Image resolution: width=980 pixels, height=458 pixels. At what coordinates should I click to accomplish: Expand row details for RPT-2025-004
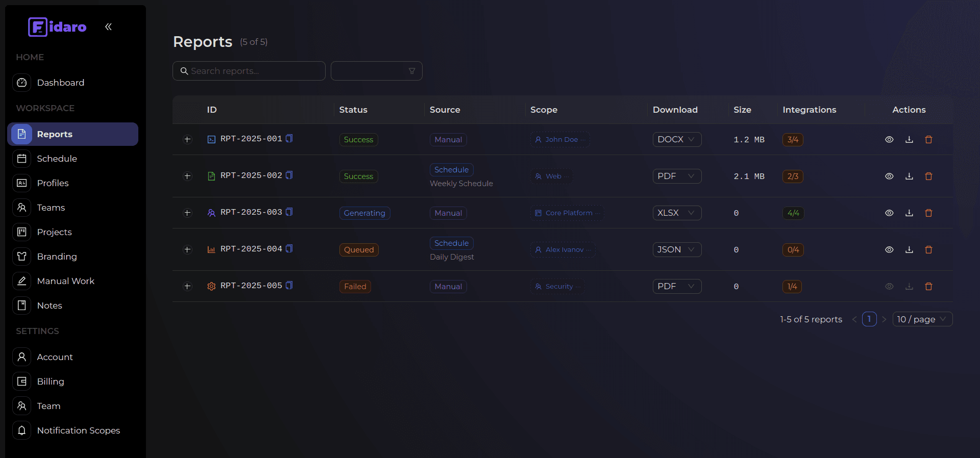pos(187,249)
